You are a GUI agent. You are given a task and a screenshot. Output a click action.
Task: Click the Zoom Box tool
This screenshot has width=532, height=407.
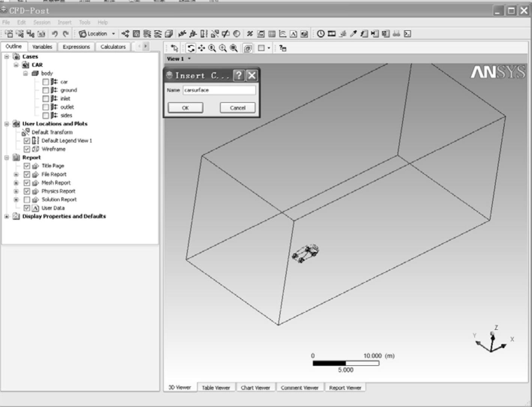223,48
